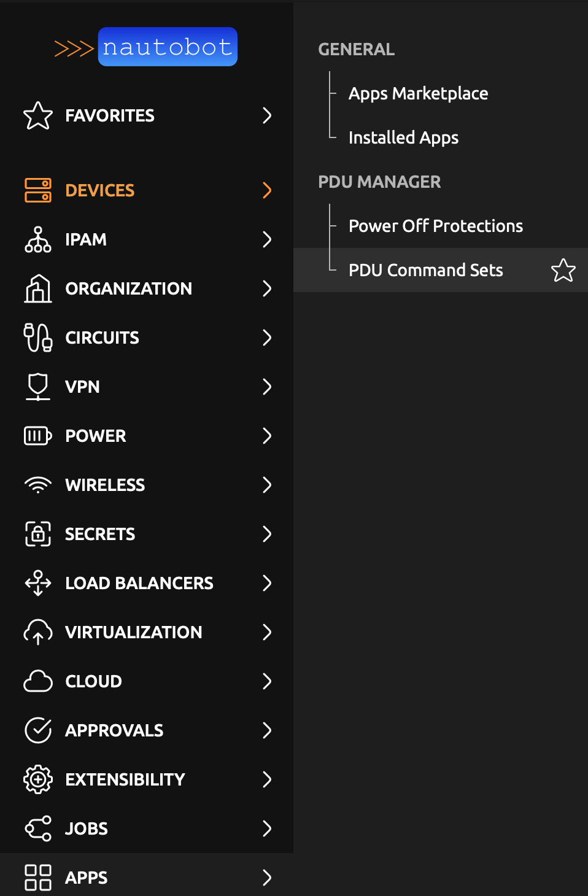This screenshot has width=588, height=896.
Task: Click the Devices server rack icon
Action: tap(38, 190)
